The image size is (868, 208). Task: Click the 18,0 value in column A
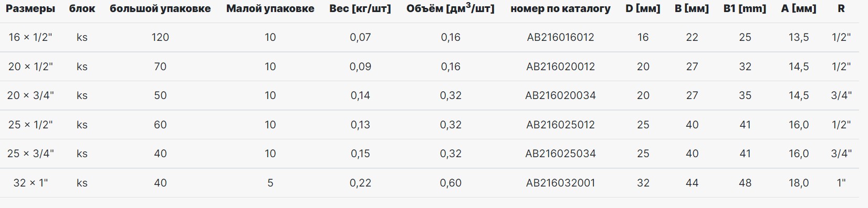point(799,183)
